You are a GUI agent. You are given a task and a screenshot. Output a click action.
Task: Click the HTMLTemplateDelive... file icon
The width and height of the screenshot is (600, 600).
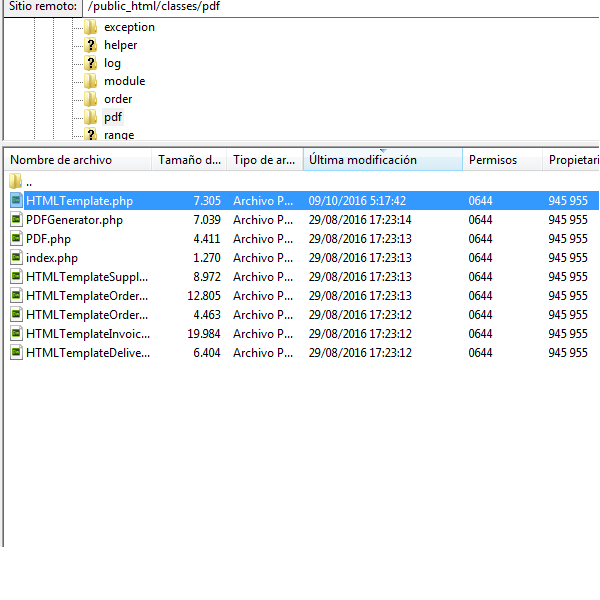click(x=16, y=352)
